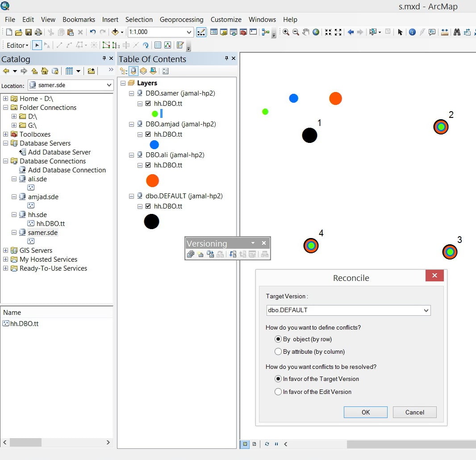Open the Editor Toolbar
Image resolution: width=476 pixels, height=460 pixels.
coord(201,32)
